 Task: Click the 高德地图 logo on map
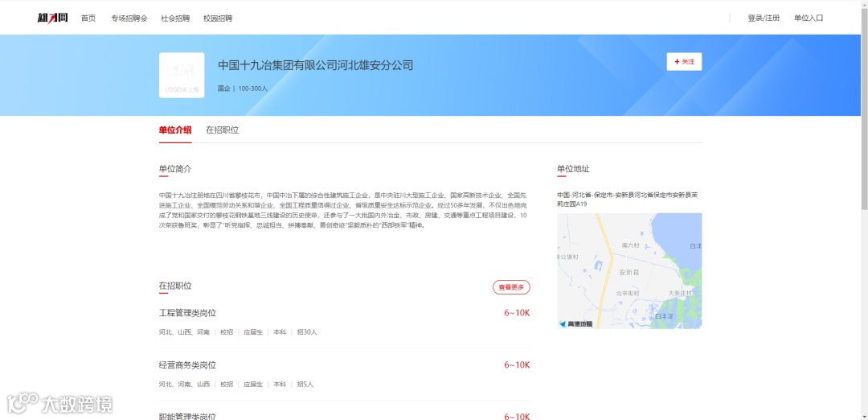coord(575,323)
